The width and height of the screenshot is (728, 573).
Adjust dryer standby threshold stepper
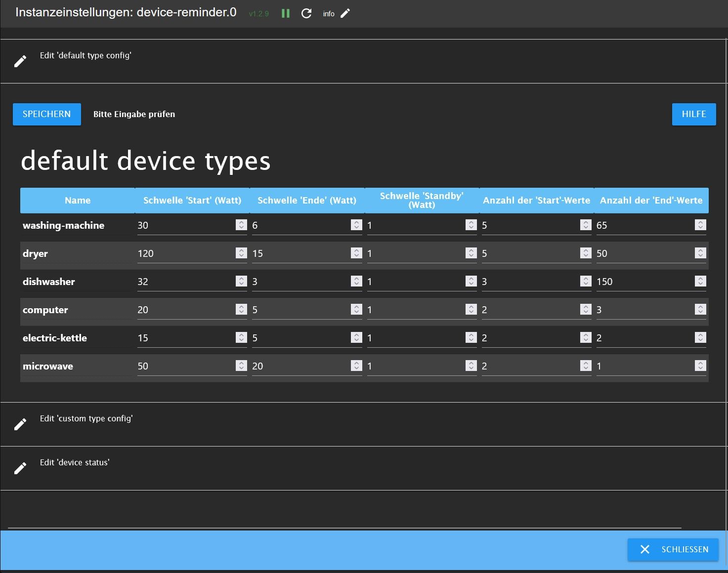(x=471, y=253)
